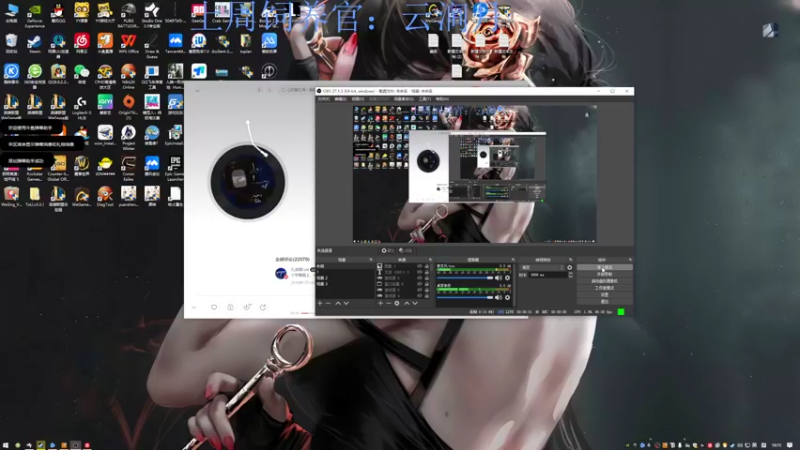Open the WeChat desktop shortcut
The image size is (800, 450).
(82, 74)
